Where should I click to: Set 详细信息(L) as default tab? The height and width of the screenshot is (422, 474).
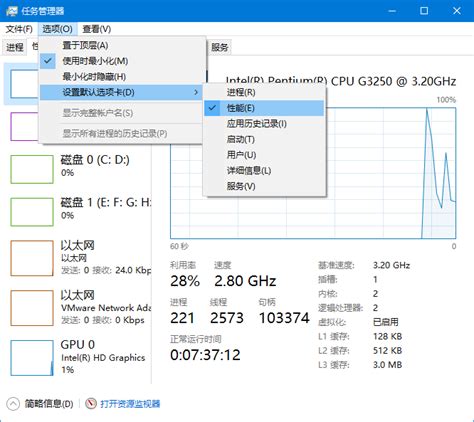coord(264,171)
